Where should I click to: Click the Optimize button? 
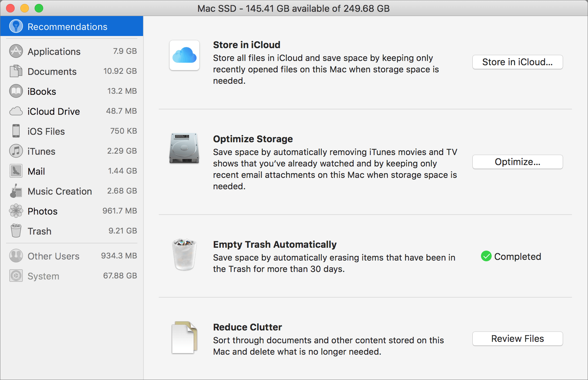coord(517,162)
